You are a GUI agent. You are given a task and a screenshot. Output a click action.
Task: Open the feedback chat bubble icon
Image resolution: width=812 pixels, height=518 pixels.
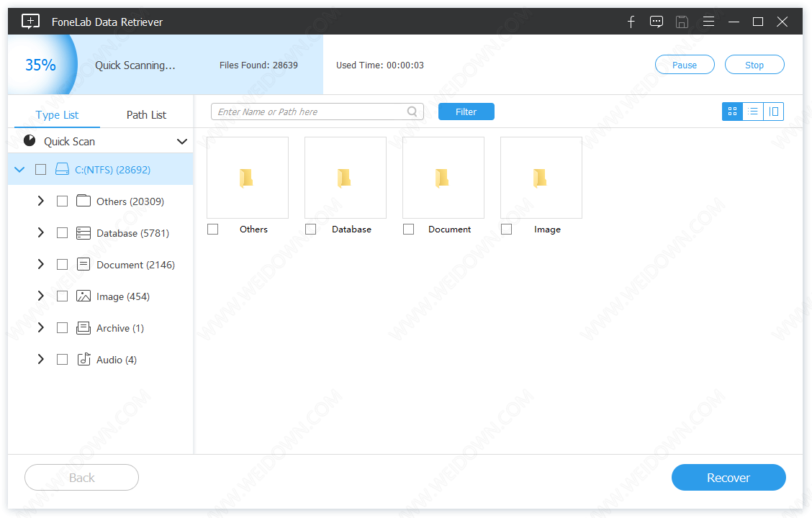pos(656,22)
